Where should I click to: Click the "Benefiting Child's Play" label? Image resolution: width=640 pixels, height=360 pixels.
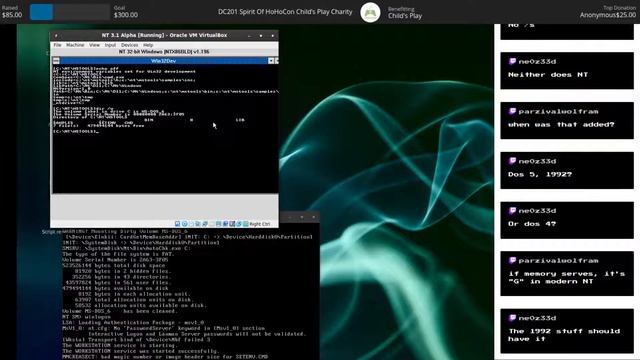click(x=405, y=13)
